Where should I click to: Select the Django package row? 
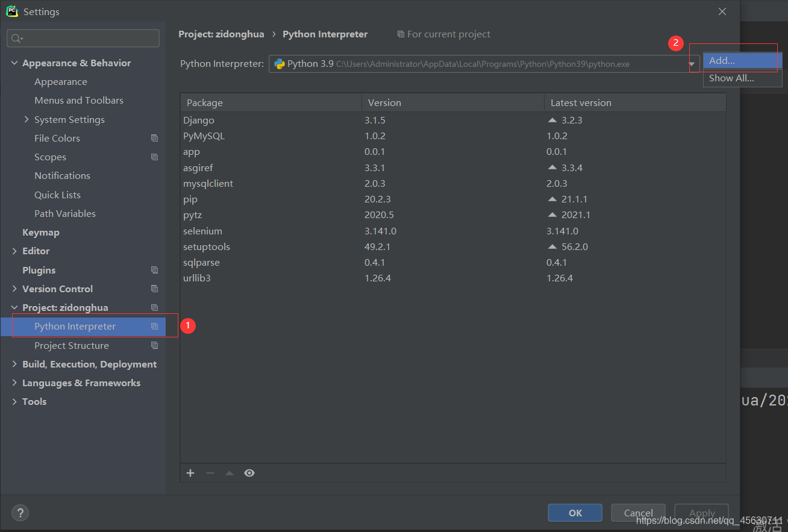click(x=453, y=120)
